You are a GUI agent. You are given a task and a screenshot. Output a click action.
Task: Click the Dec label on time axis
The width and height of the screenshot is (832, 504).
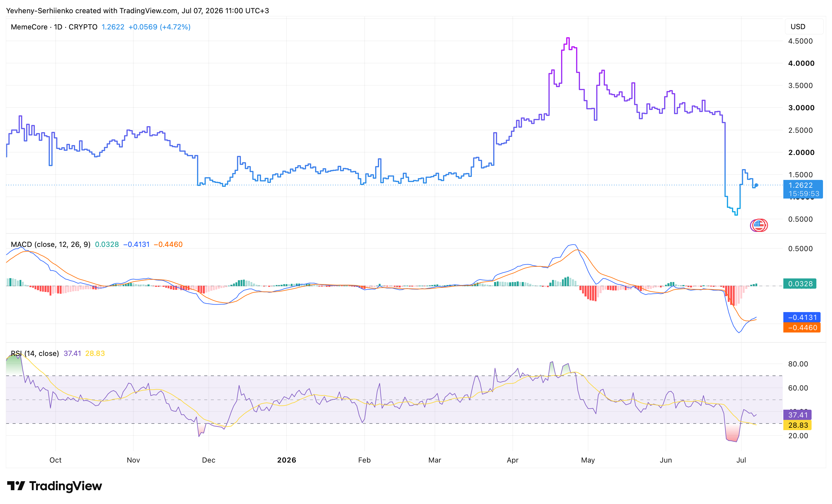209,460
